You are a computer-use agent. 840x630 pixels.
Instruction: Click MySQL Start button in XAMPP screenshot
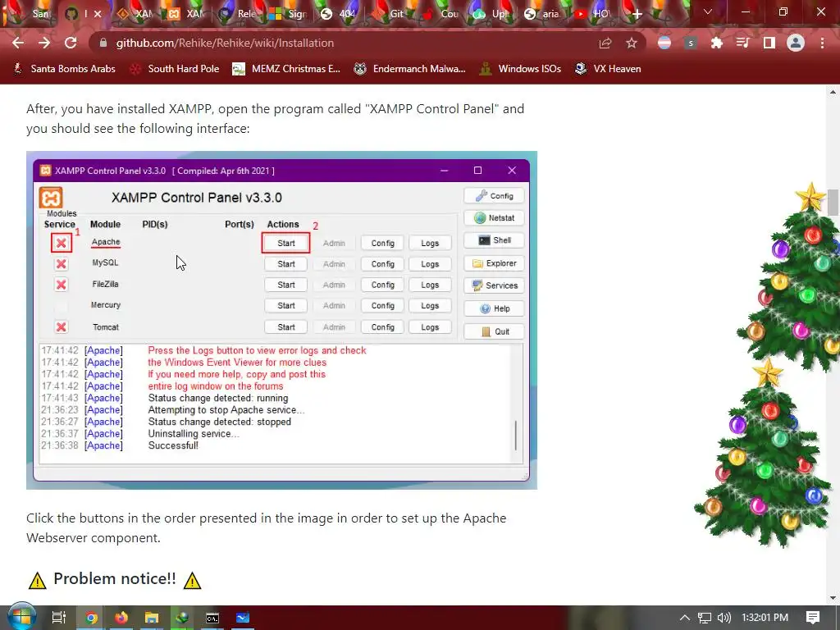pos(286,264)
